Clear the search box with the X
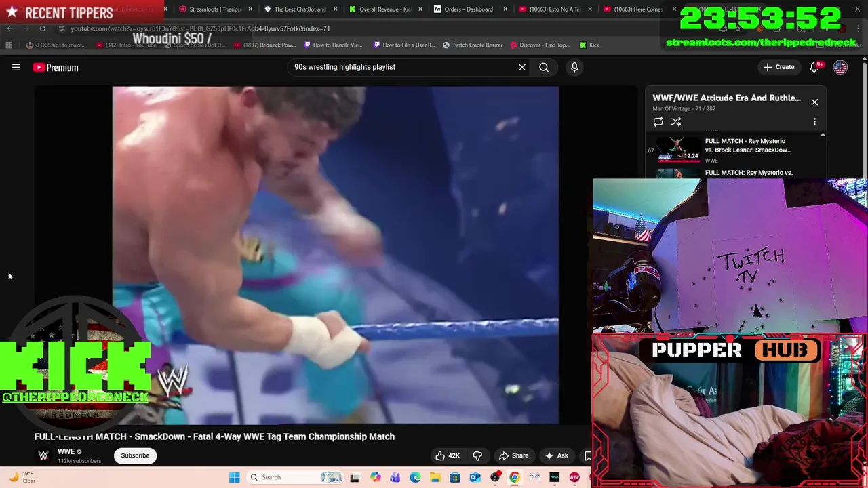This screenshot has height=488, width=868. (x=522, y=67)
